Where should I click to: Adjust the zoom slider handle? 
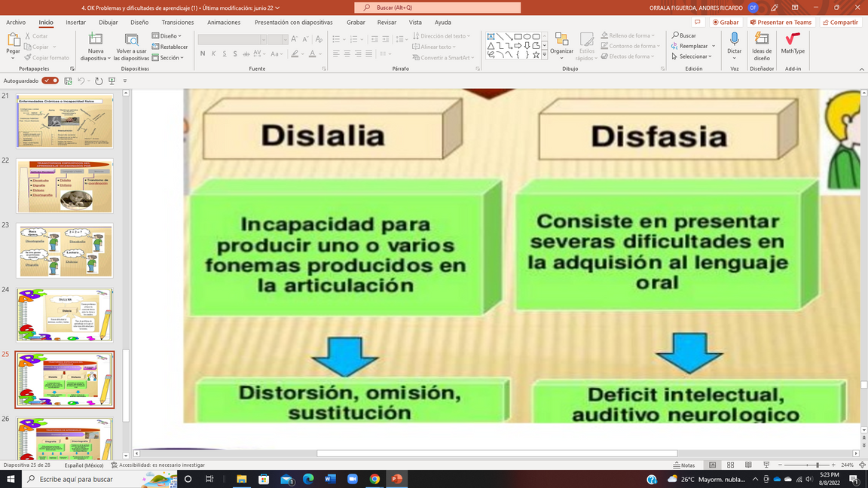[818, 465]
